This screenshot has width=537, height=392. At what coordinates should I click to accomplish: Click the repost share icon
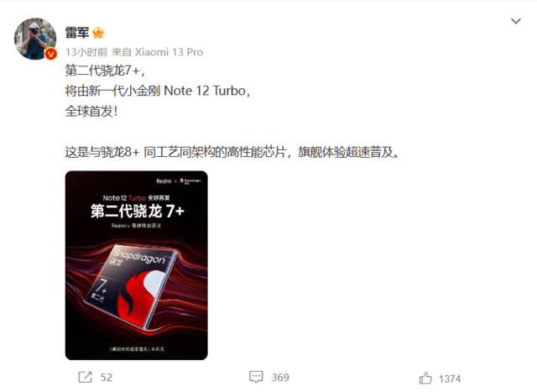[x=85, y=377]
